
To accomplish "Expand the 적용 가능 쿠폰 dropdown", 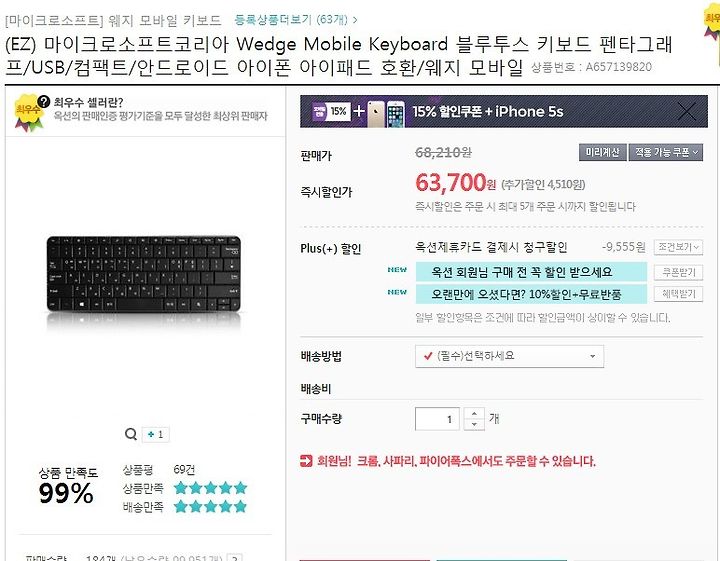I will (x=666, y=152).
